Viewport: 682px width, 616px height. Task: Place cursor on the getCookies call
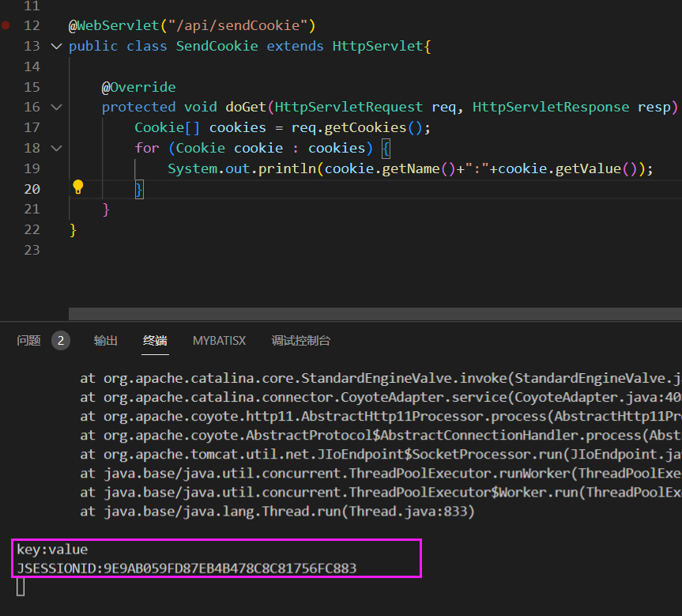click(366, 127)
